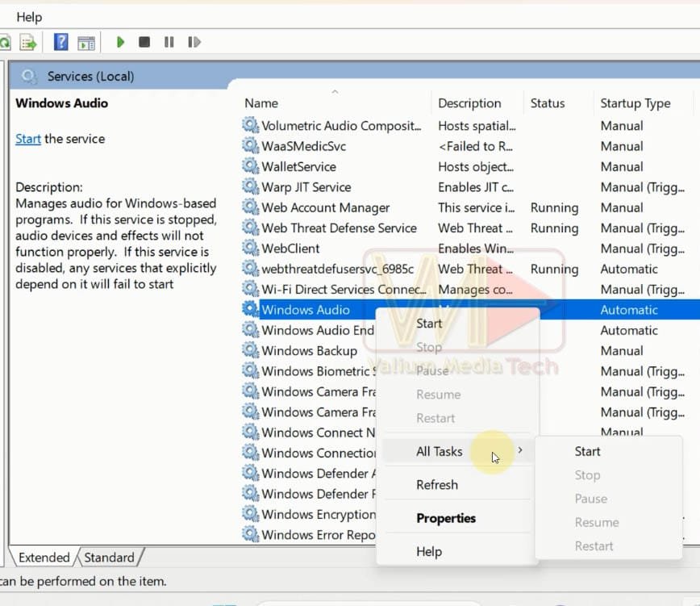Switch to the Standard tab
This screenshot has height=606, width=700.
(110, 558)
